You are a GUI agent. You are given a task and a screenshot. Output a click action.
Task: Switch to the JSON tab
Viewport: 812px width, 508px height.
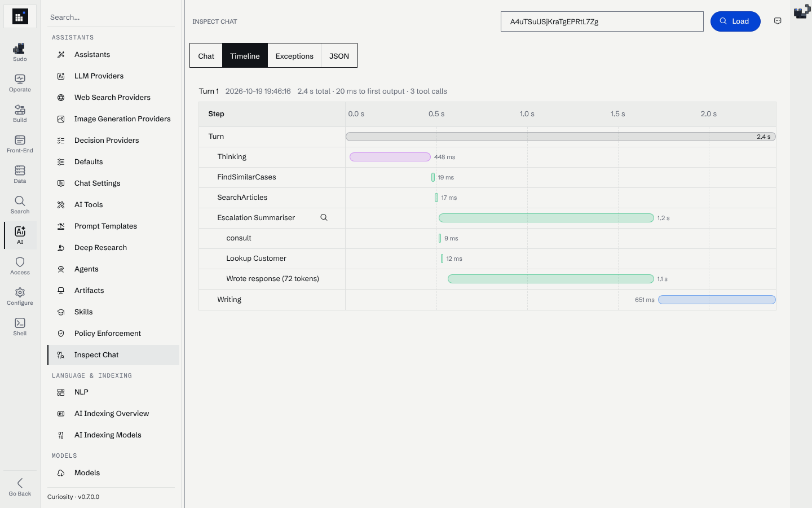click(x=339, y=56)
